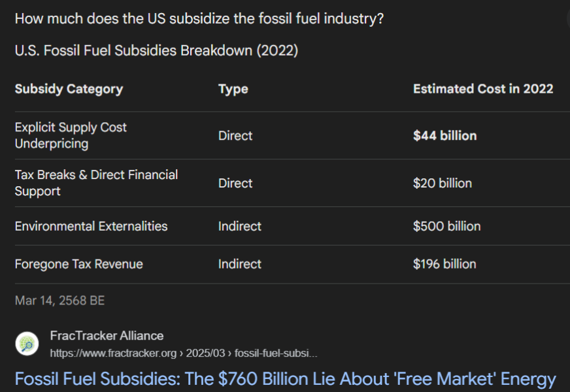This screenshot has height=392, width=570.
Task: Click 'Tax Breaks & Direct Financial Support' cell
Action: click(x=96, y=183)
